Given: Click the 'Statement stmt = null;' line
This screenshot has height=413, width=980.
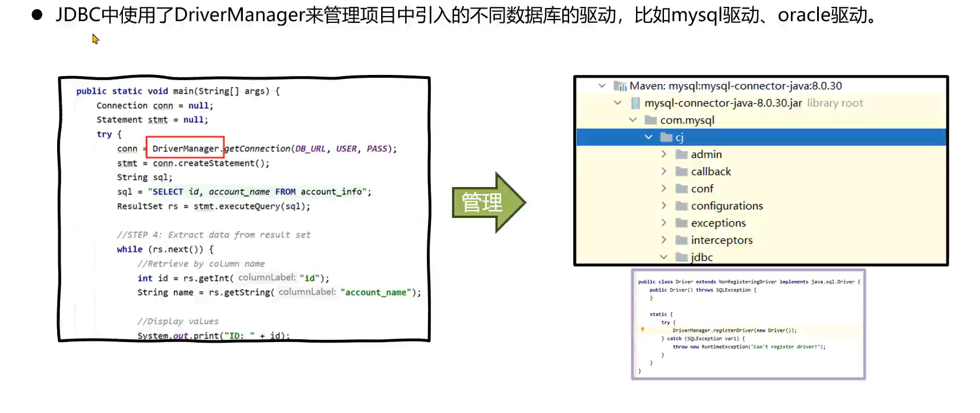Looking at the screenshot, I should [152, 120].
